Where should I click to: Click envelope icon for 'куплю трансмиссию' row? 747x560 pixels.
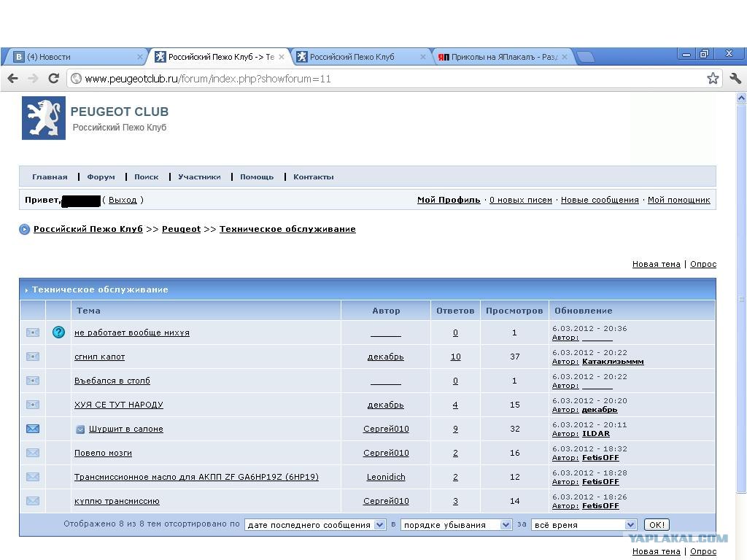click(x=33, y=501)
